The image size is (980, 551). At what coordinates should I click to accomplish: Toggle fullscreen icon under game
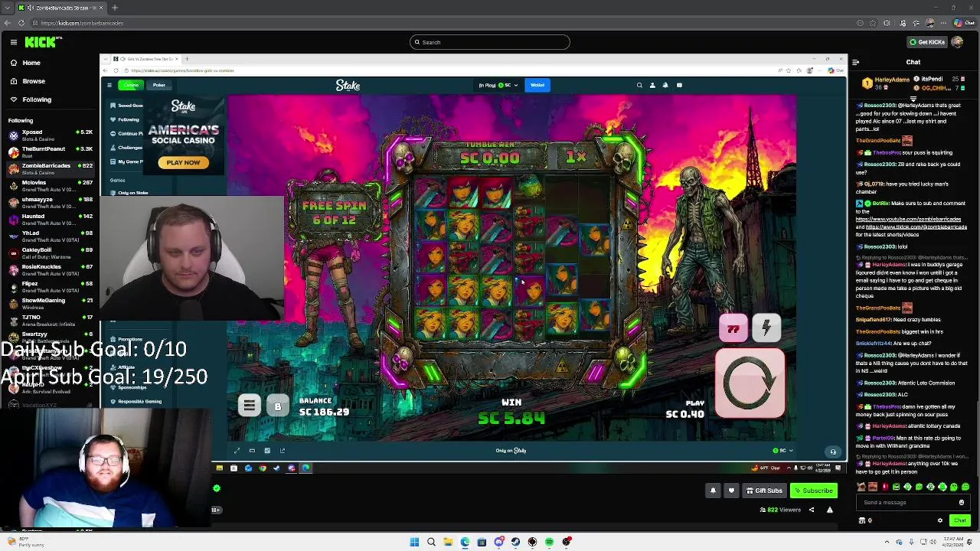tap(237, 451)
